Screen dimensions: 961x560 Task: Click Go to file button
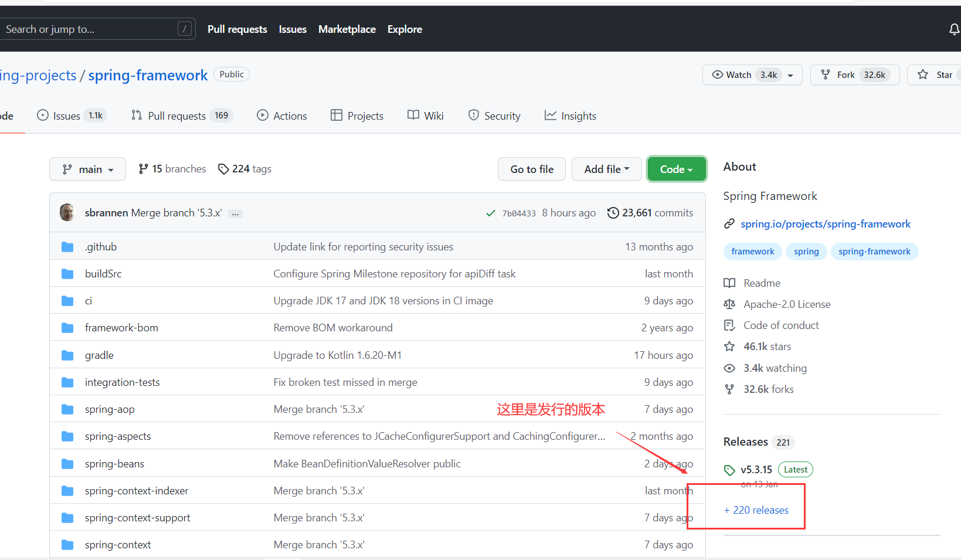[532, 169]
